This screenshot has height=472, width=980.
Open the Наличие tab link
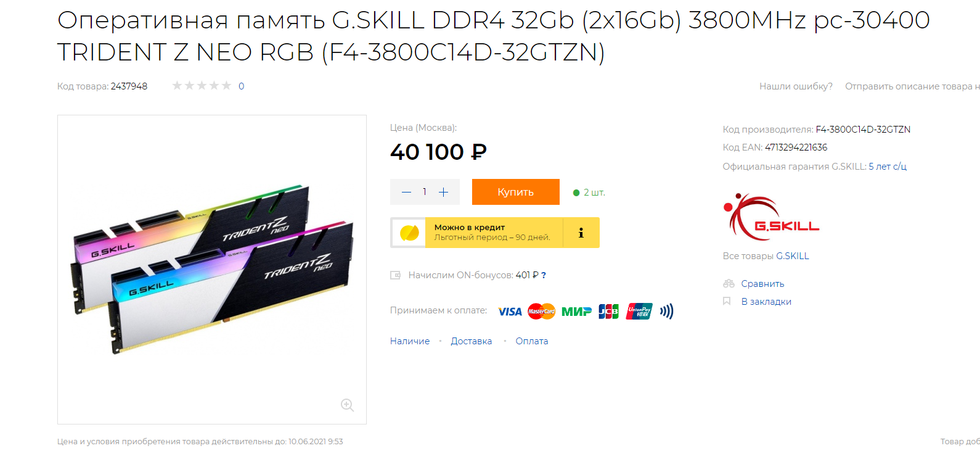pos(410,341)
